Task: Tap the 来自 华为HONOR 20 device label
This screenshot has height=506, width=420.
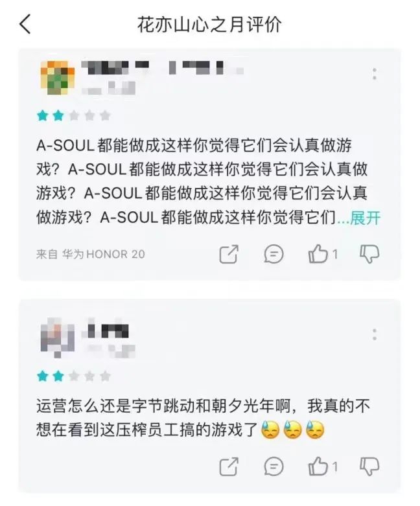Action: [x=91, y=254]
